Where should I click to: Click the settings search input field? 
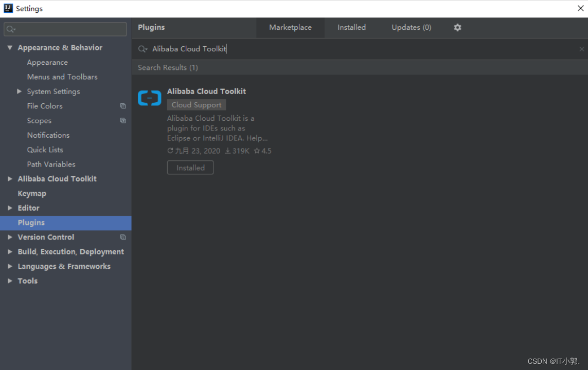click(x=65, y=29)
